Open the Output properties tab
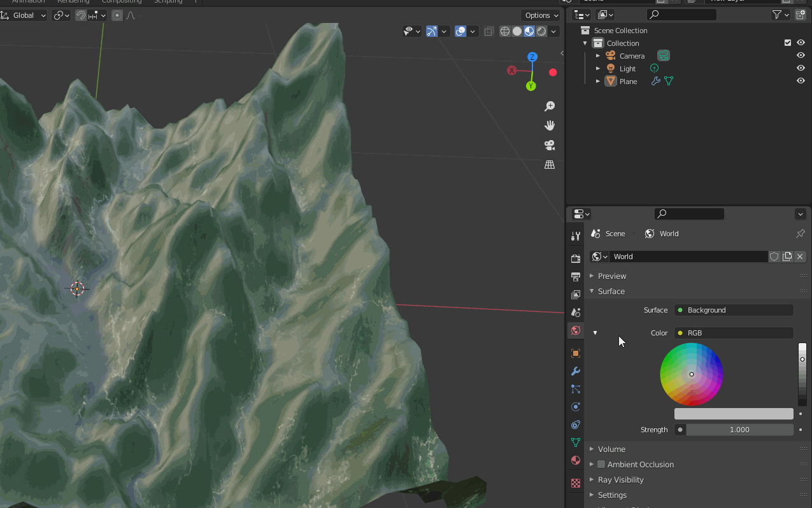This screenshot has height=508, width=812. [x=576, y=277]
